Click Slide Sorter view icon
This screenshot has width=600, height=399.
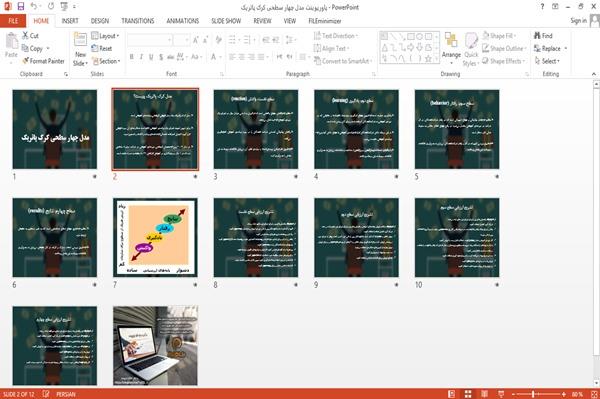[468, 394]
